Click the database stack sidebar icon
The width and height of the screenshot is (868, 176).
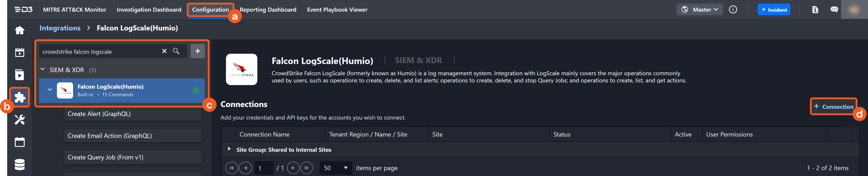[20, 165]
